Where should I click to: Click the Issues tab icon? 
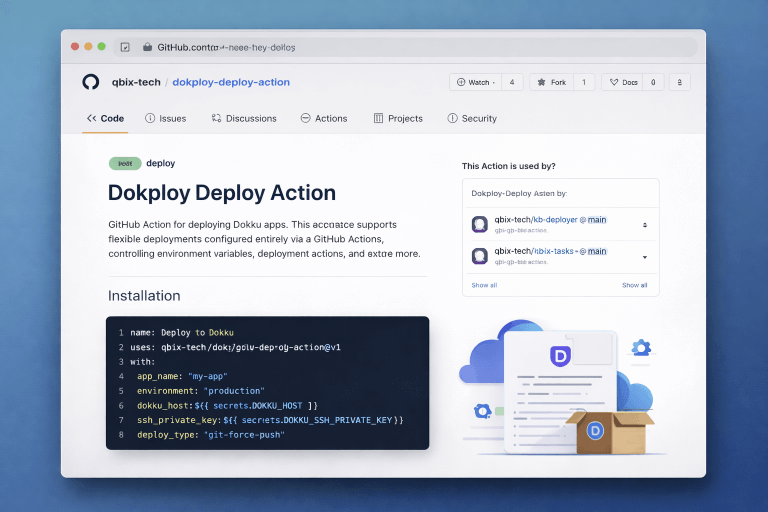(x=150, y=118)
